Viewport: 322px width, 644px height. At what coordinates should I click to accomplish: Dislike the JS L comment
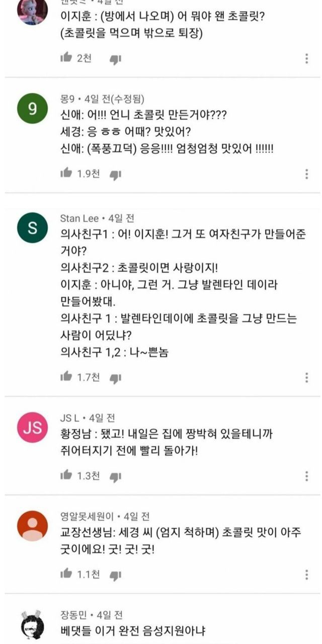point(116,476)
